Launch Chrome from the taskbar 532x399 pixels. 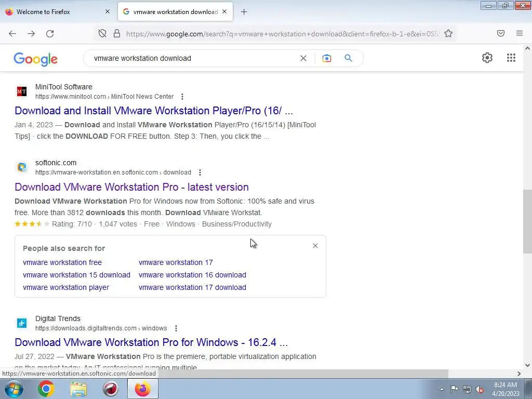46,389
